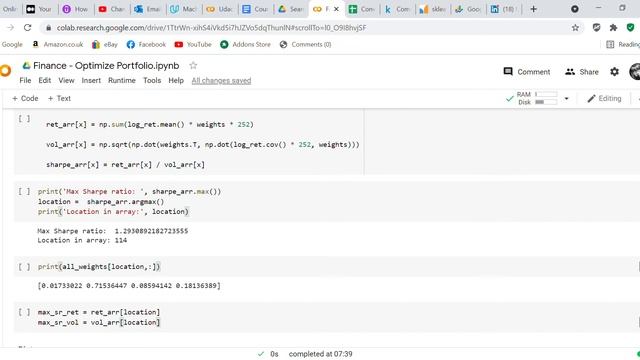
Task: Run the all_weights print cell
Action: pos(24,267)
